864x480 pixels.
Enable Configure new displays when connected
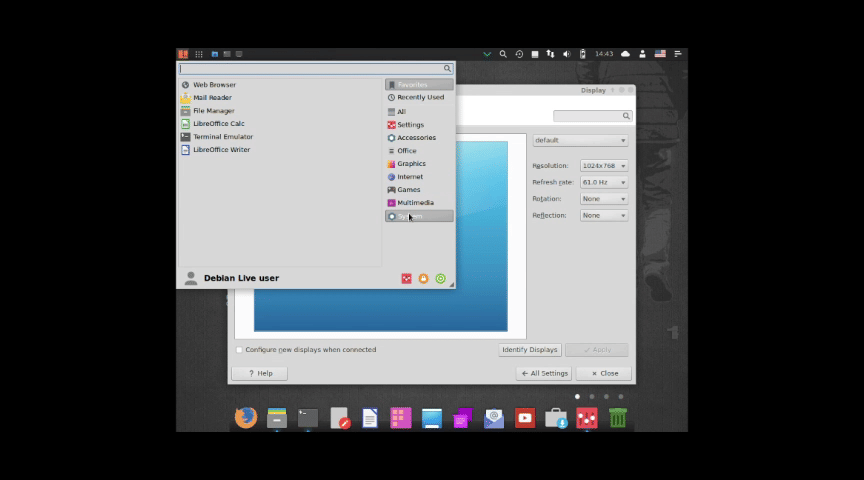(239, 350)
